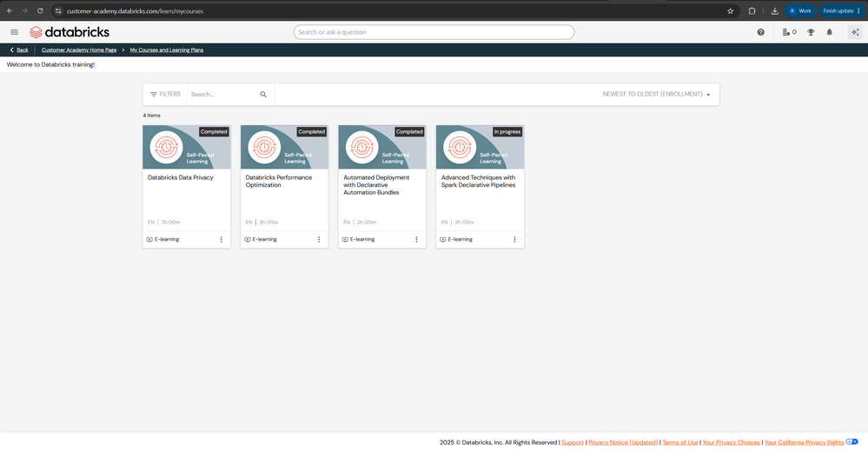
Task: Open the Support footer link
Action: [x=573, y=442]
